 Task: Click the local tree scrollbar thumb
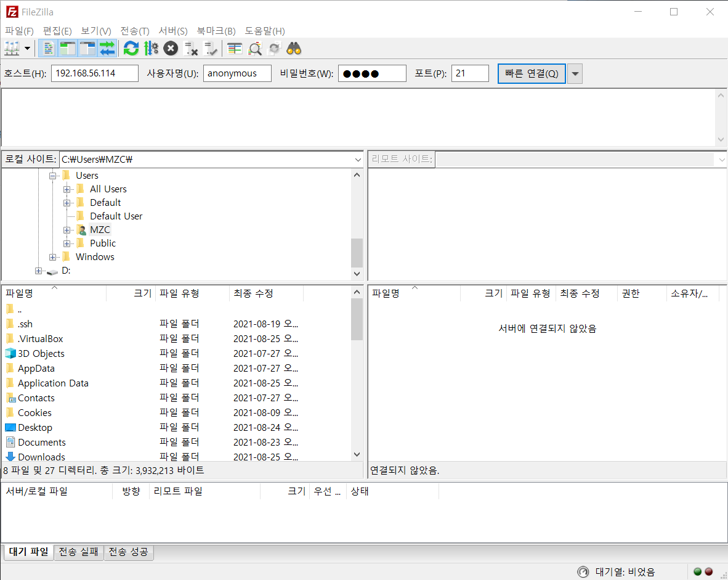[x=357, y=253]
